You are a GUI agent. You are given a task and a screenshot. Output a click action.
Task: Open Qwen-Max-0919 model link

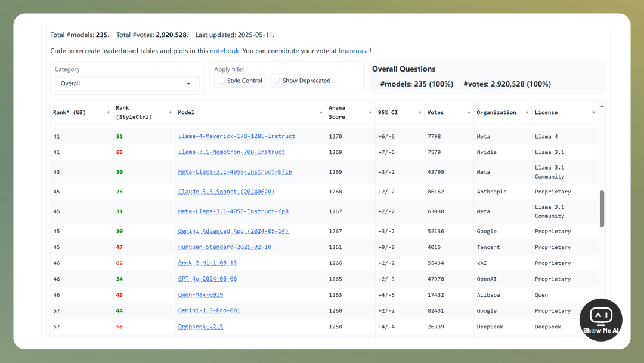coord(200,295)
